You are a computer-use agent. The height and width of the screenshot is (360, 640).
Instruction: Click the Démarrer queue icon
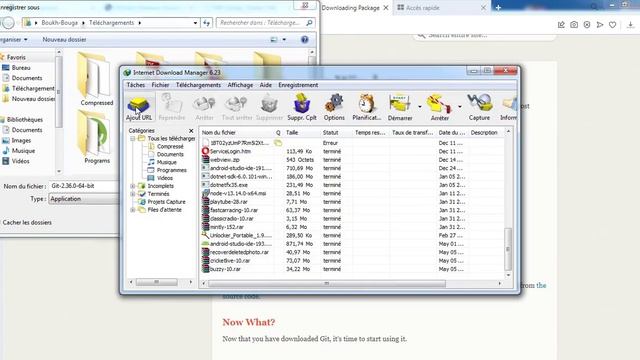click(400, 107)
